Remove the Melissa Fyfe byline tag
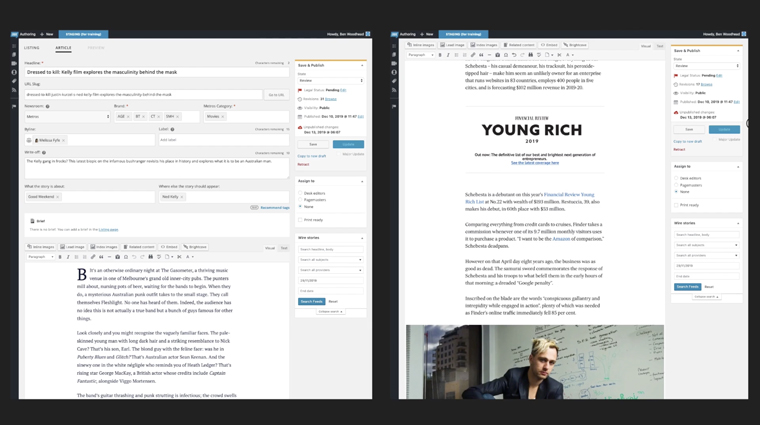The height and width of the screenshot is (425, 760). 63,141
